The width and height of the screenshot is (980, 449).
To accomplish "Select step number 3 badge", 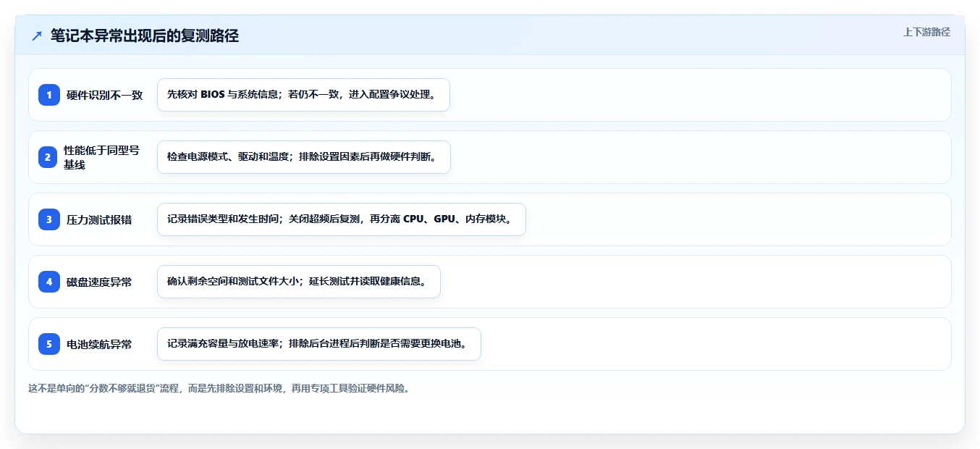I will coord(49,219).
